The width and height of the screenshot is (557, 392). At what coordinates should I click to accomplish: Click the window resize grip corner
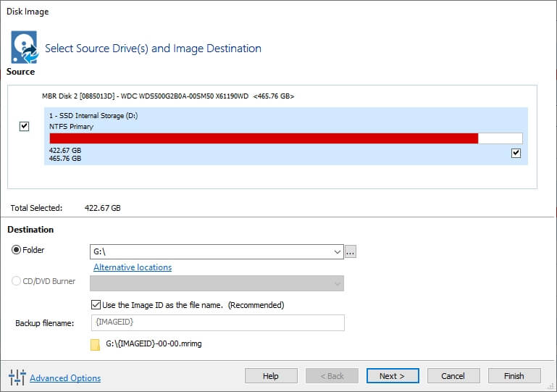tap(551, 386)
